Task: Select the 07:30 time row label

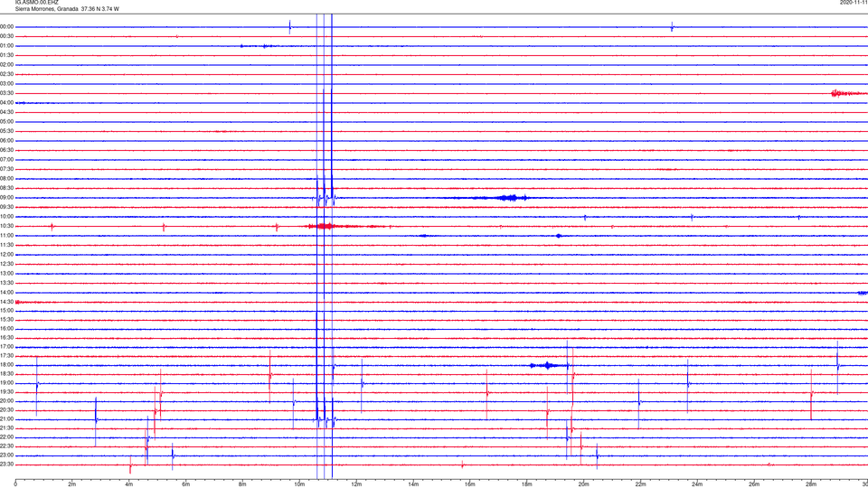Action: click(x=7, y=169)
